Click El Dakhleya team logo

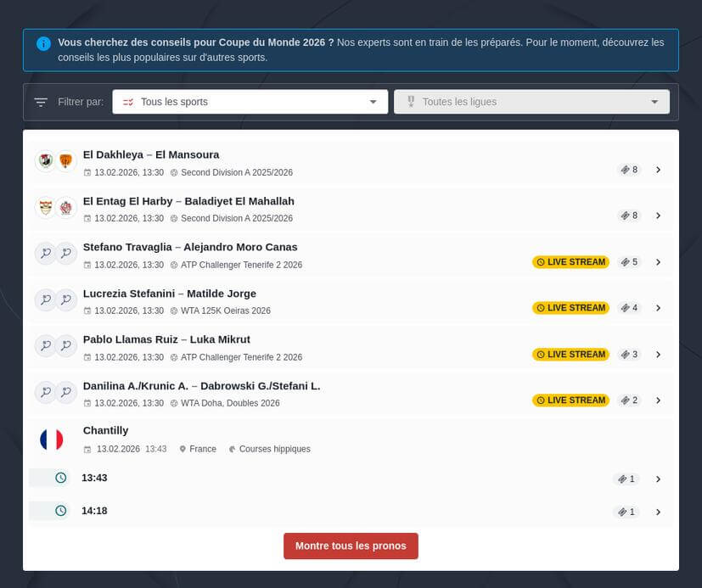pyautogui.click(x=45, y=161)
